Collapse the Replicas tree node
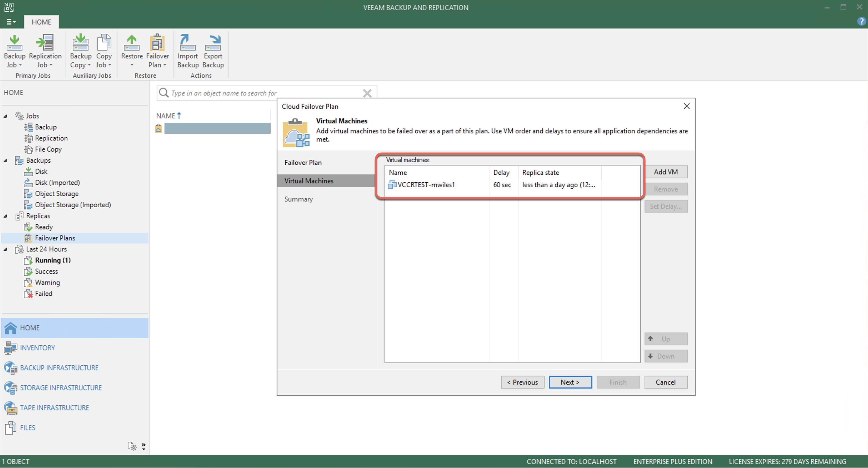Screen dimensions: 868x468 coord(5,216)
